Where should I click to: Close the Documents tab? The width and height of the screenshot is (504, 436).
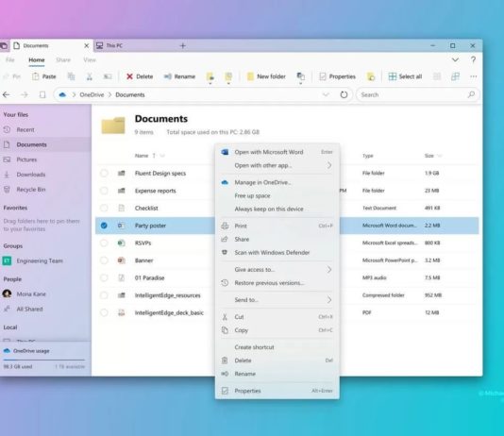tap(87, 46)
